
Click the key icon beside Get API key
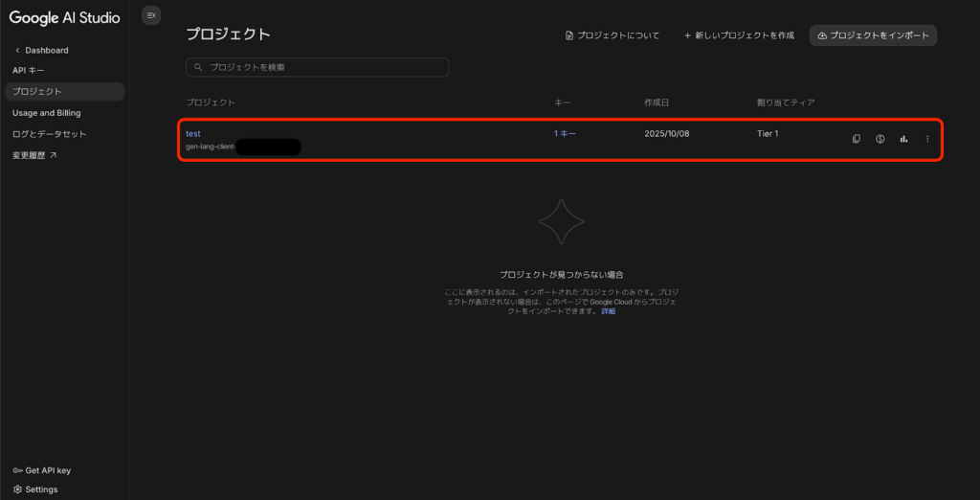(17, 470)
